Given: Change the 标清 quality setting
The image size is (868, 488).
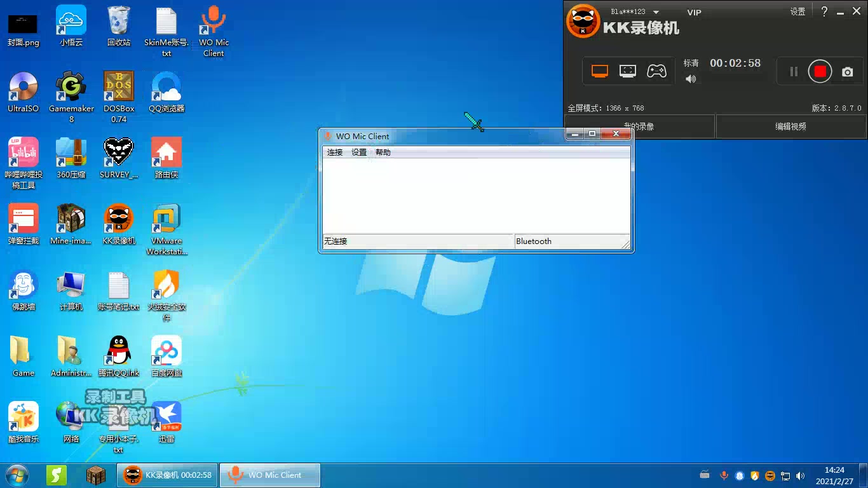Looking at the screenshot, I should coord(691,63).
